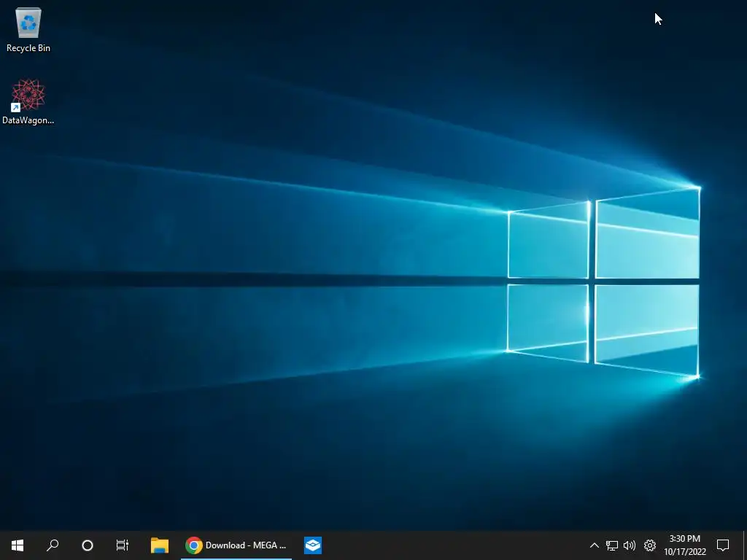Show hidden system tray icons
Screen dimensions: 747x560
coord(594,545)
